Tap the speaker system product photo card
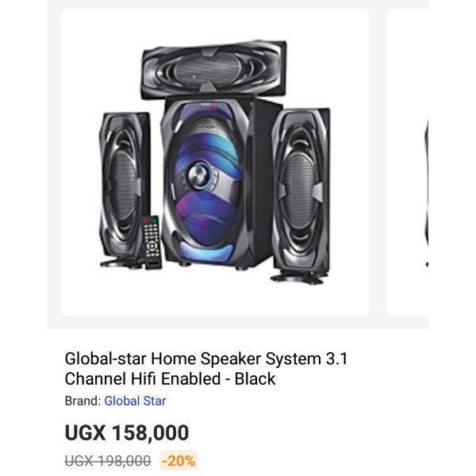 tap(215, 162)
